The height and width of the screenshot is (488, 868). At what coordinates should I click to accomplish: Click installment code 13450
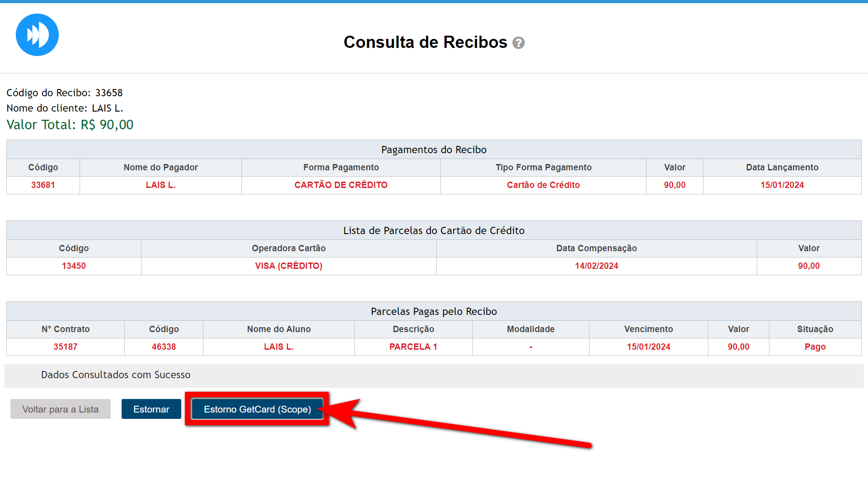click(74, 266)
